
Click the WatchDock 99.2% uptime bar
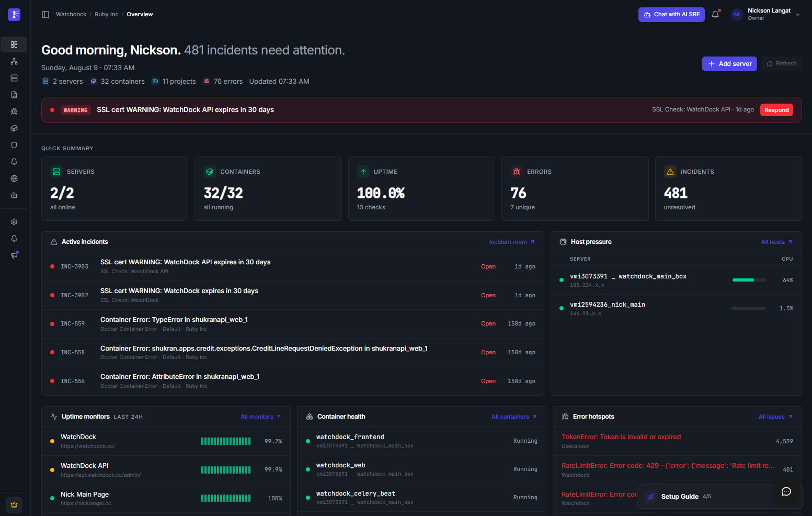click(x=226, y=441)
